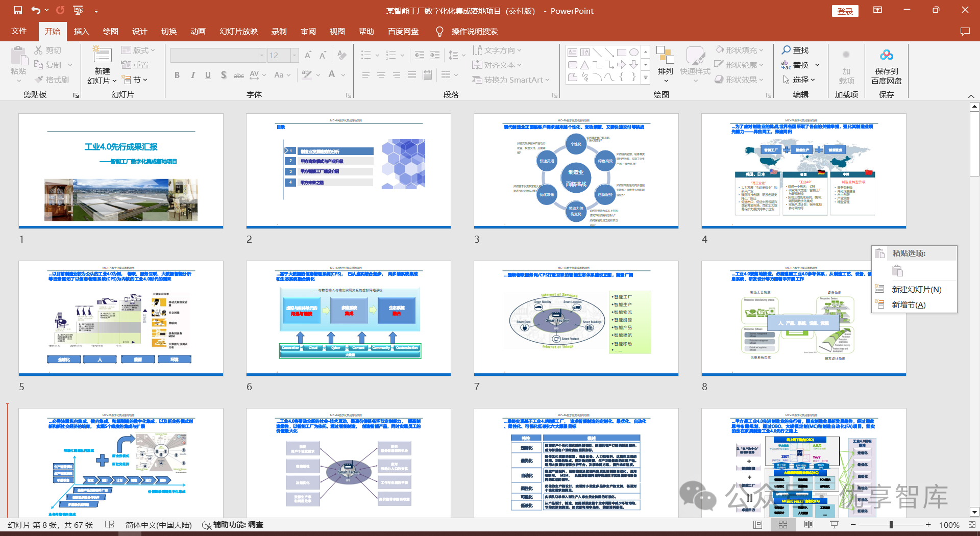The height and width of the screenshot is (536, 980).
Task: Click the zoom slider handle
Action: coord(891,524)
